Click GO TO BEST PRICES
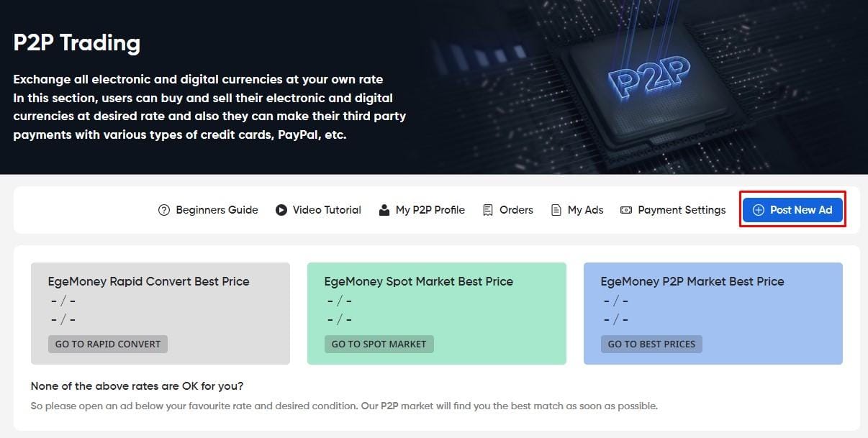 (x=651, y=344)
